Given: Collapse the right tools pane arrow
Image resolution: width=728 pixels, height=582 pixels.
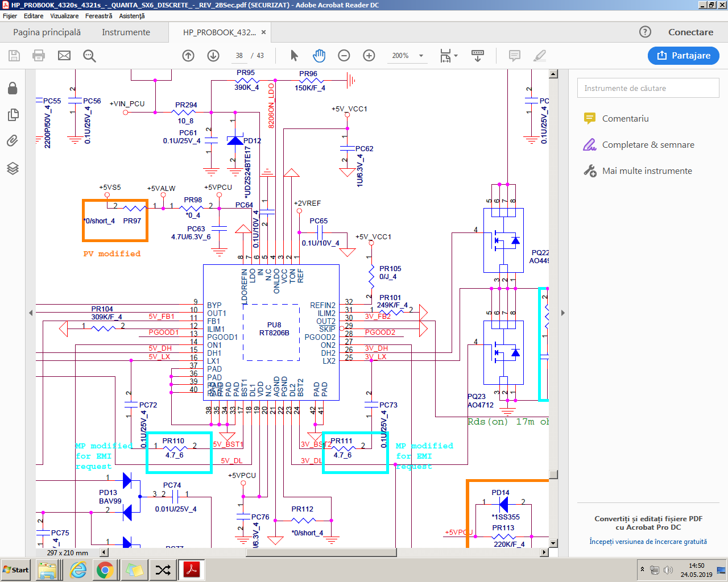Looking at the screenshot, I should 562,313.
